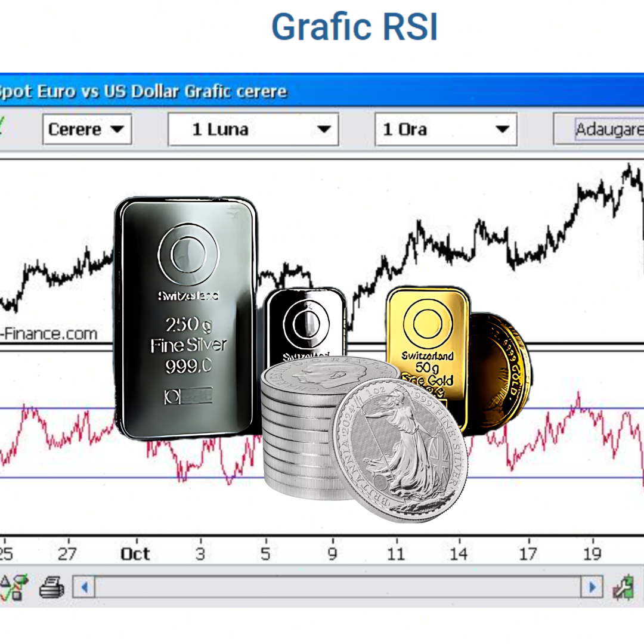Image resolution: width=644 pixels, height=644 pixels.
Task: Click the Adaugare button
Action: pyautogui.click(x=600, y=129)
